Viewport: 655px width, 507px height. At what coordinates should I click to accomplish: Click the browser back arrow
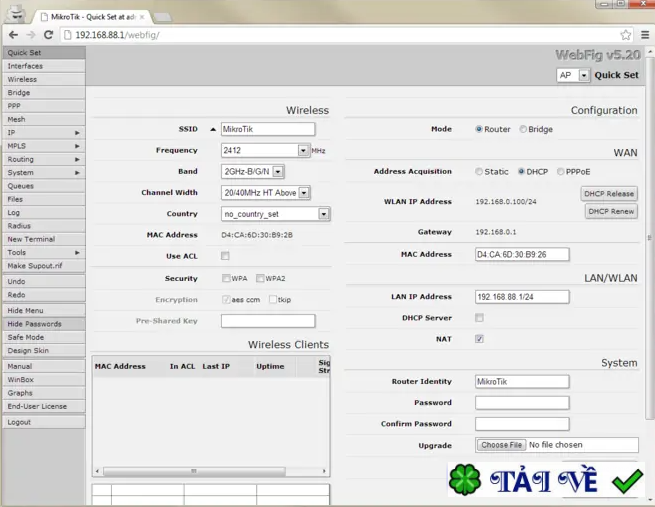[13, 35]
